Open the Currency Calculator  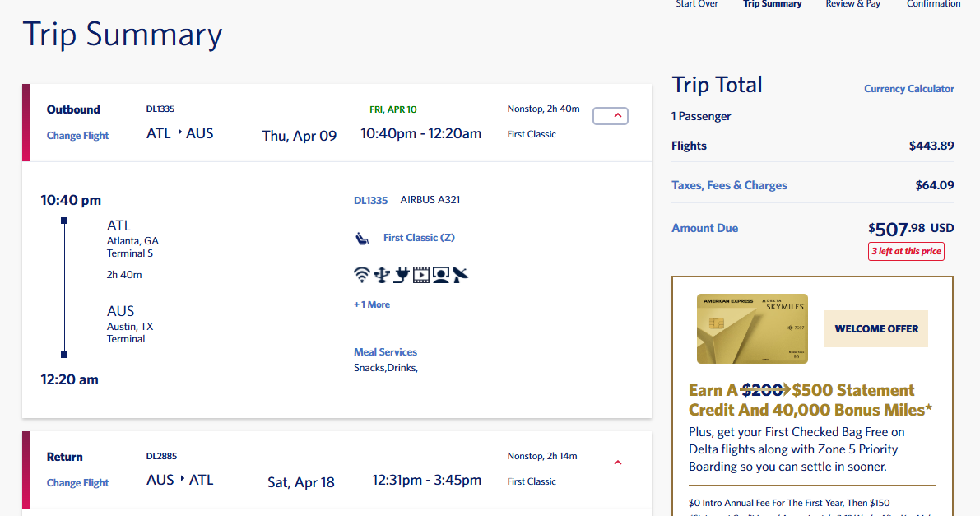click(x=908, y=89)
